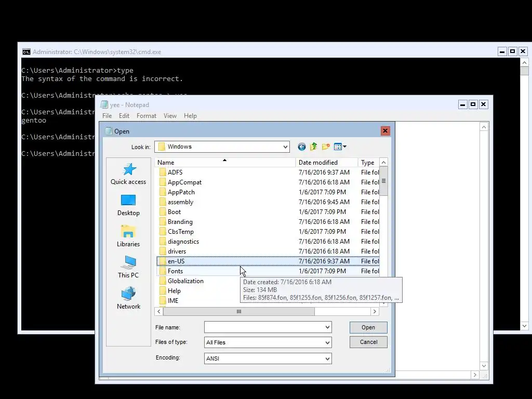
Task: Click AppPatch date 1/6/2017 7:09 PM
Action: coord(322,192)
